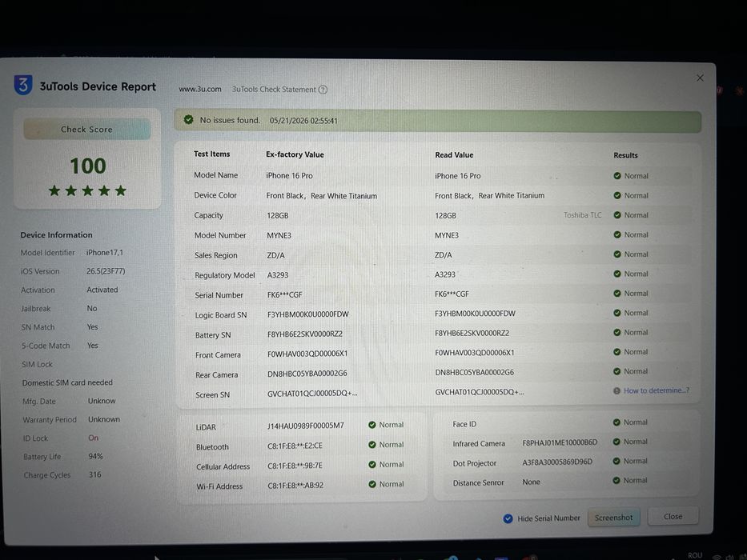
Task: Click the ID Lock On value
Action: (x=94, y=438)
